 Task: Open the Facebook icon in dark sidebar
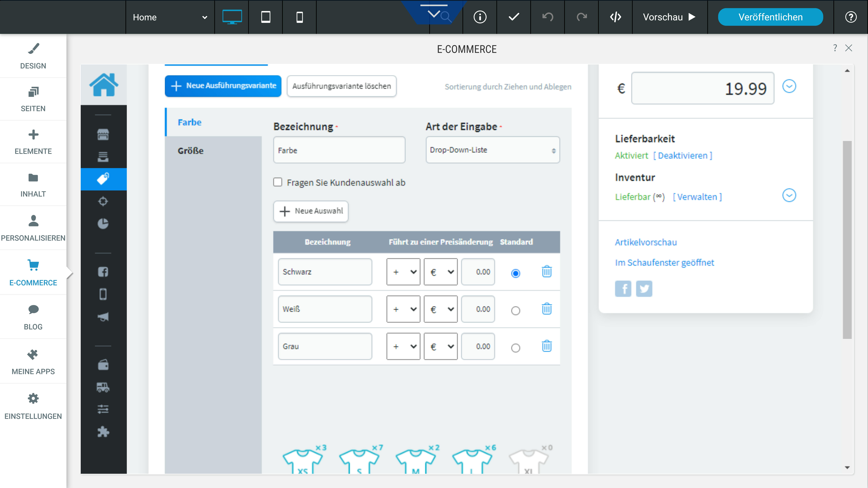coord(103,272)
